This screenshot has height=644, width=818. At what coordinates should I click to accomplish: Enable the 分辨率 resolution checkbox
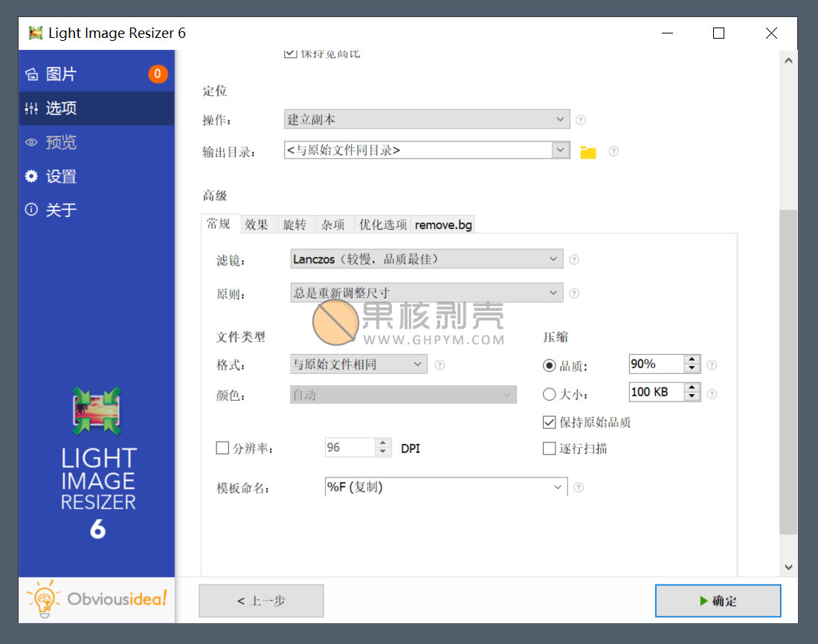(x=222, y=448)
